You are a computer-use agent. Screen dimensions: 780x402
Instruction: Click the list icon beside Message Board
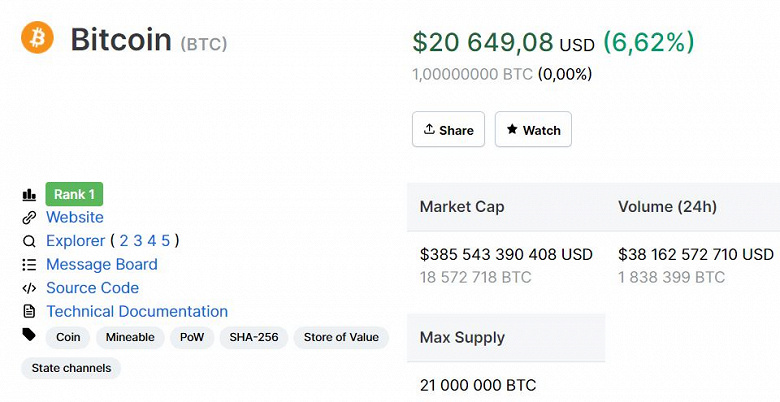(29, 265)
